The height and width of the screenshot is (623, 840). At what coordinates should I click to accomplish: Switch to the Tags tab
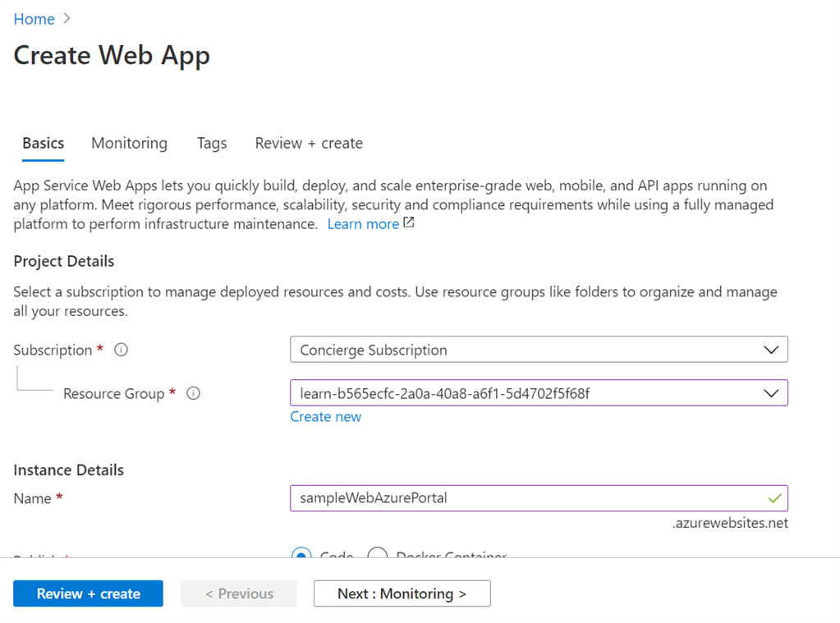212,144
